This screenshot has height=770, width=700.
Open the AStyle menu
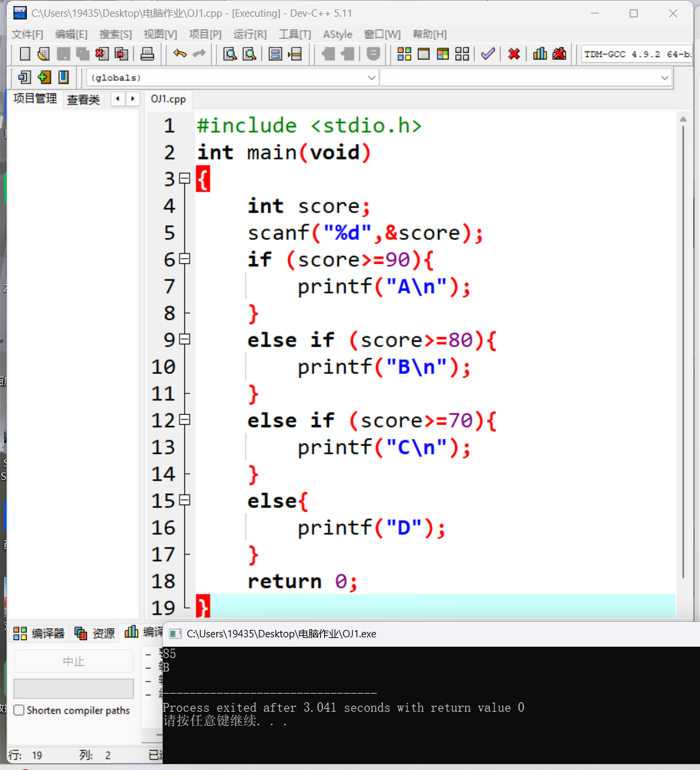pos(338,34)
